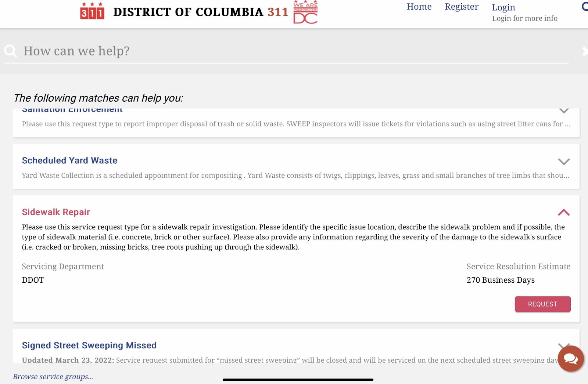
Task: Open the Home menu item
Action: point(419,7)
